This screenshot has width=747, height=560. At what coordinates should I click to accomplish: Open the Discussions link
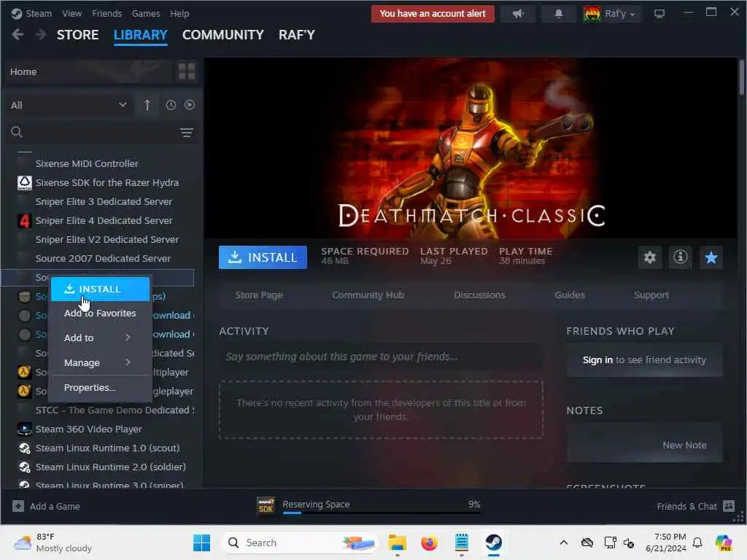pos(479,295)
